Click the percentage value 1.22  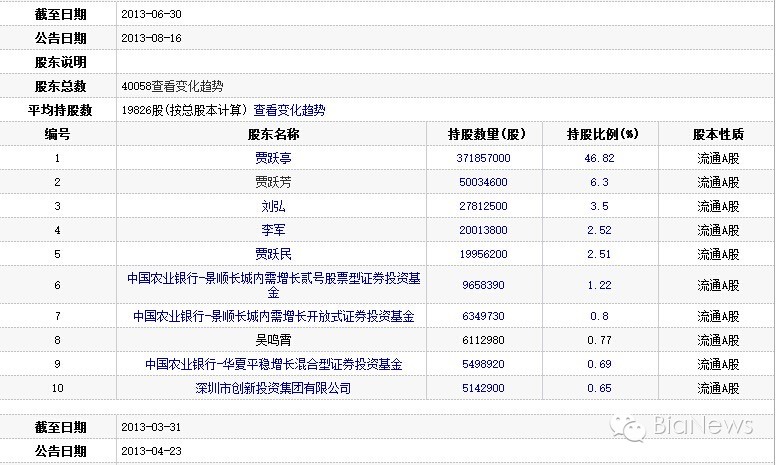coord(599,285)
